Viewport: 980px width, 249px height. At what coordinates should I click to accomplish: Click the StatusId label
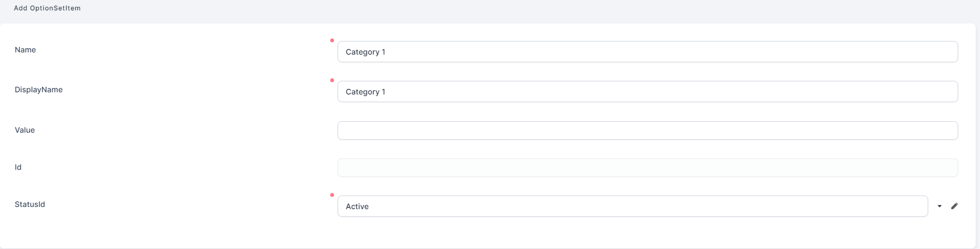tap(30, 204)
